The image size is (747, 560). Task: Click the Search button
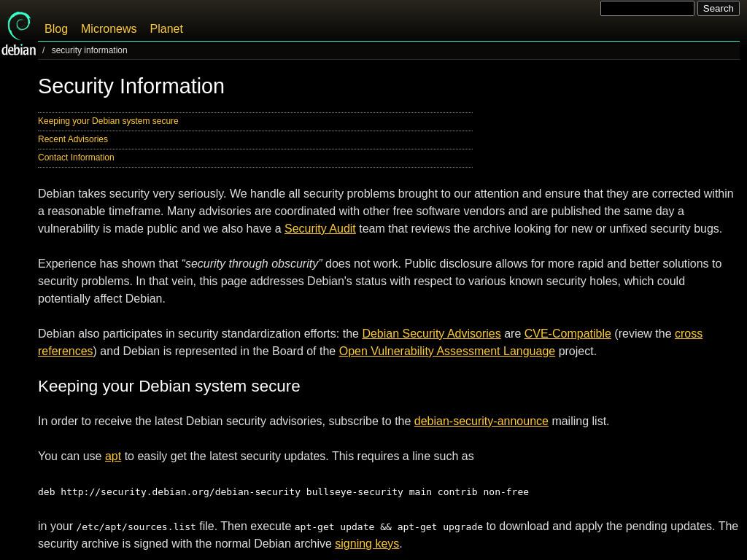[x=718, y=9]
